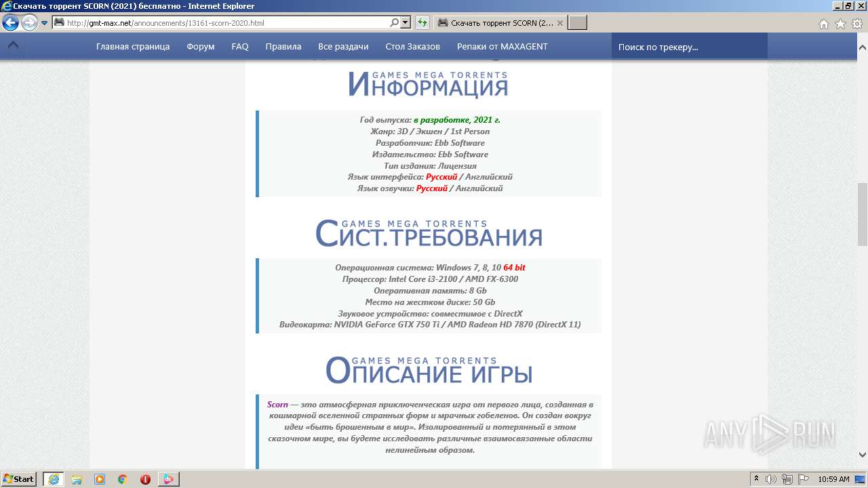868x488 pixels.
Task: Click the Информация section heading
Action: coord(428,84)
